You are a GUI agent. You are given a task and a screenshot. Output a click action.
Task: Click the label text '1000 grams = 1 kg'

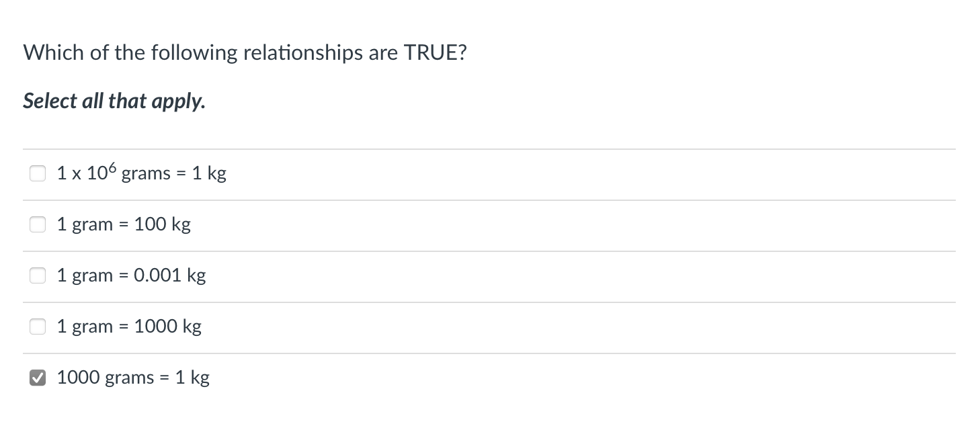(132, 378)
